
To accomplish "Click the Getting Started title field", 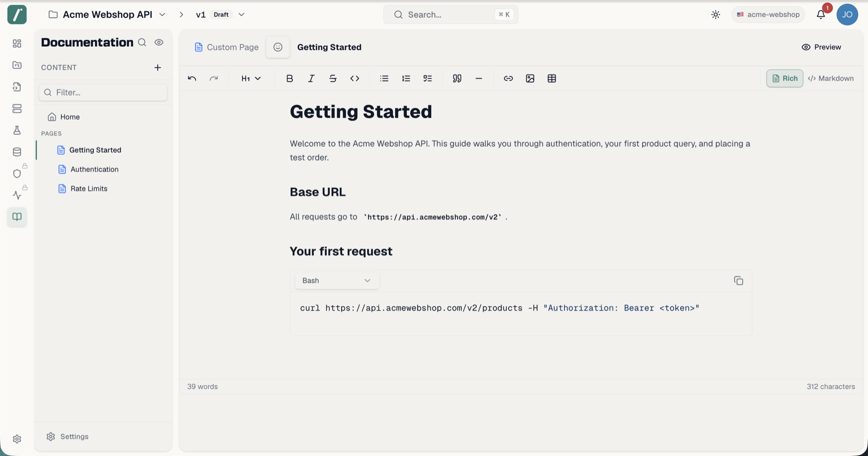I will [329, 47].
